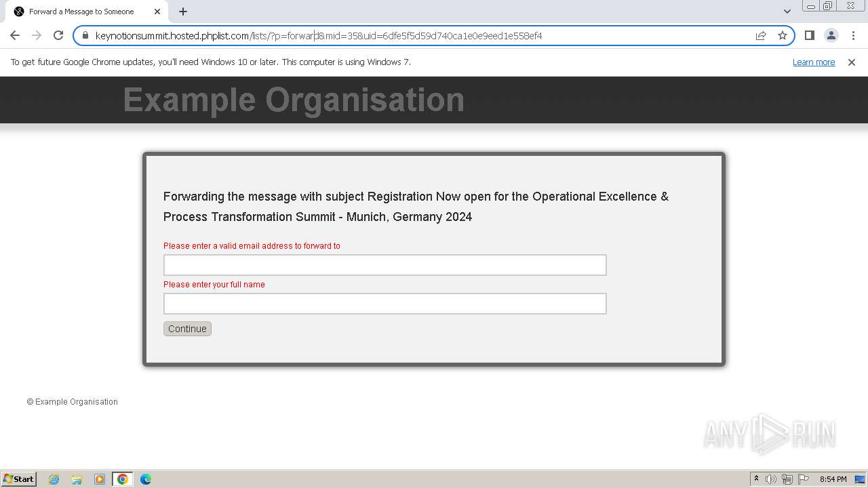This screenshot has height=488, width=868.
Task: Focus the email address to forward field
Action: 384,265
